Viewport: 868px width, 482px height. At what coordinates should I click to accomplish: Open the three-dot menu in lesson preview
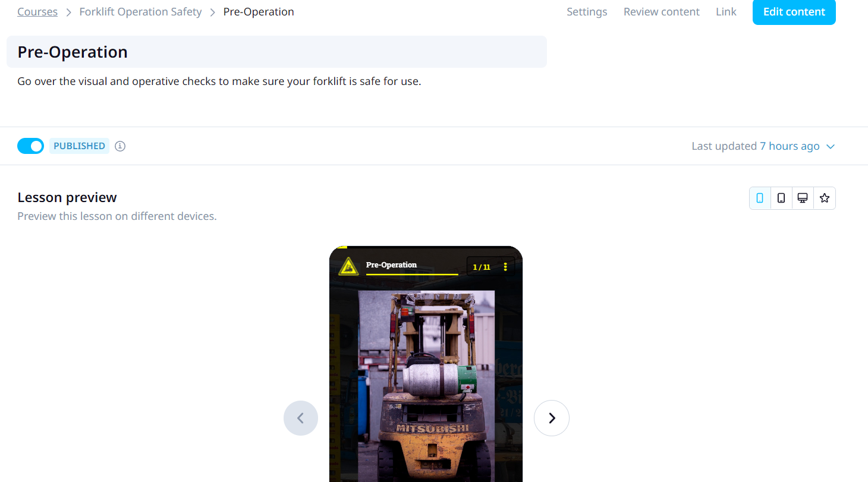(505, 267)
